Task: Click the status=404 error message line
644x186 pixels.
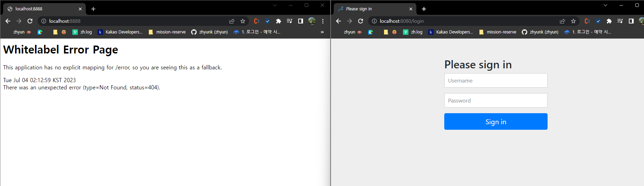Action: [x=82, y=88]
